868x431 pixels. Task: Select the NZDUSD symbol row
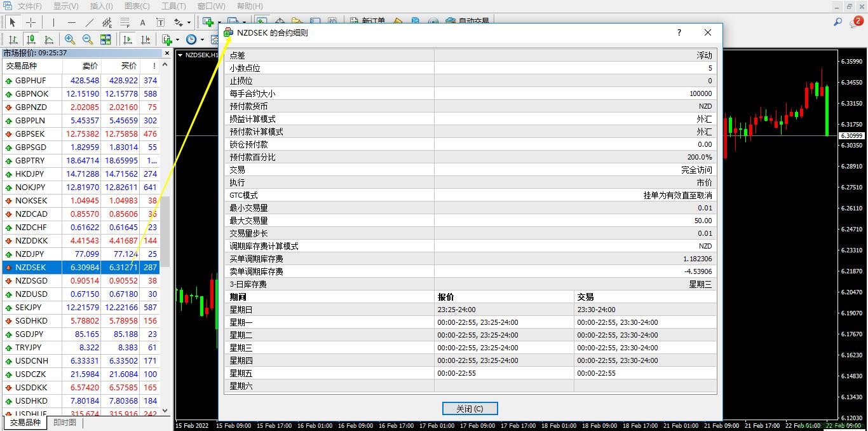[81, 294]
